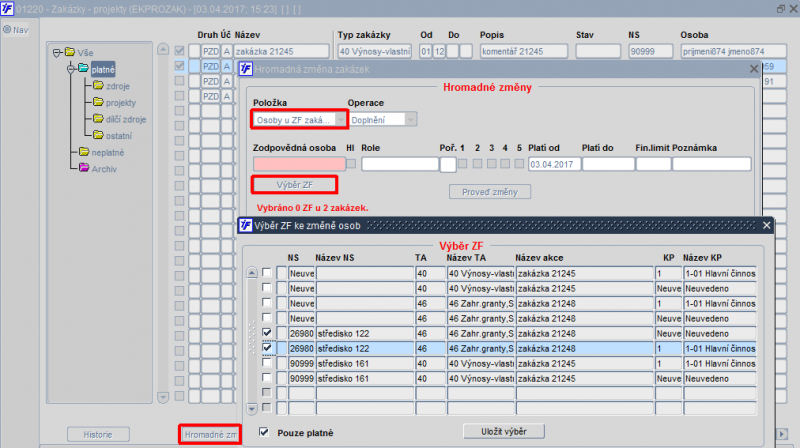800x448 pixels.
Task: Click the Výběr ZF button
Action: click(x=294, y=185)
